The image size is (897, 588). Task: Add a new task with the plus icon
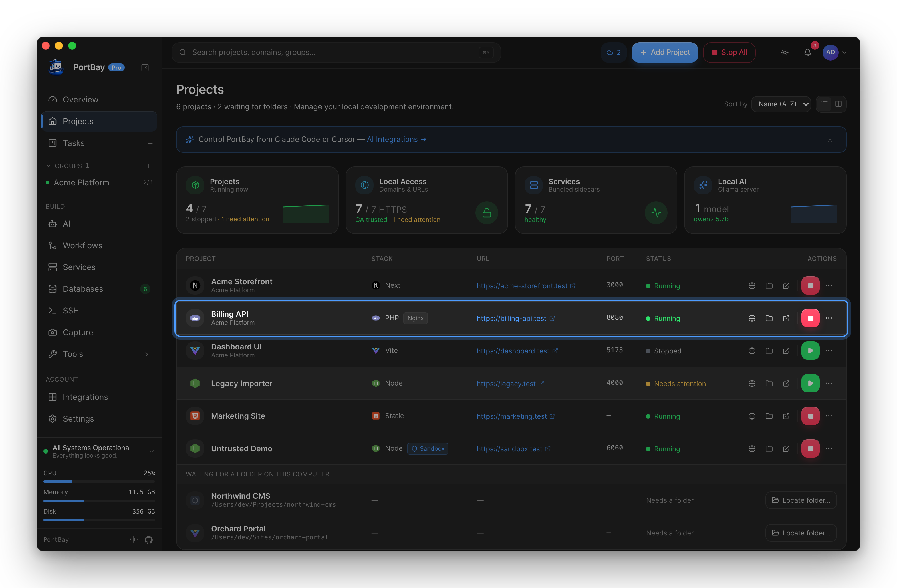[x=150, y=143]
